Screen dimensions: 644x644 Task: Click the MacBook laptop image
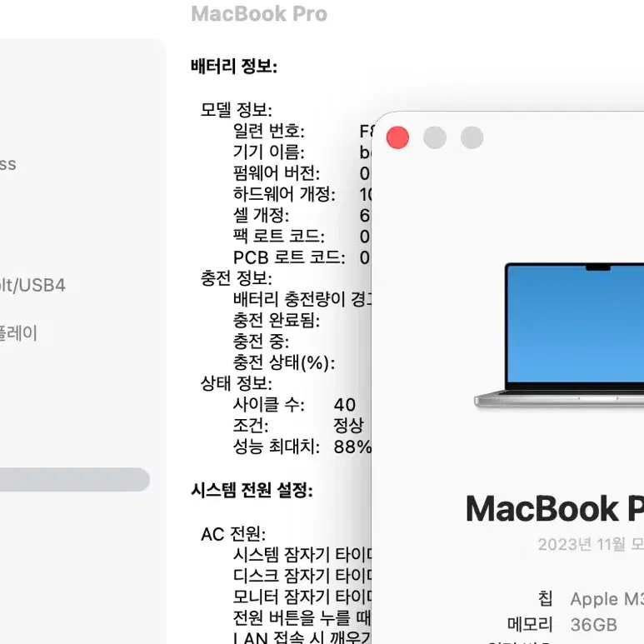pos(559,335)
